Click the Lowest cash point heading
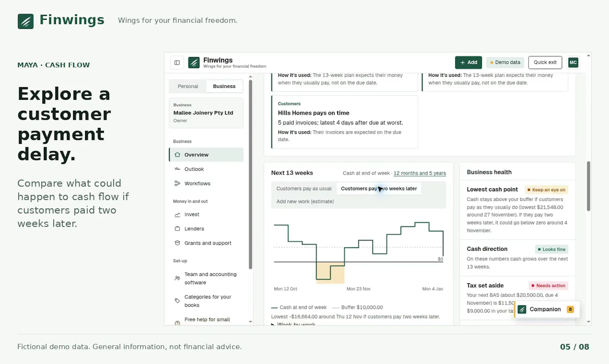 coord(492,190)
